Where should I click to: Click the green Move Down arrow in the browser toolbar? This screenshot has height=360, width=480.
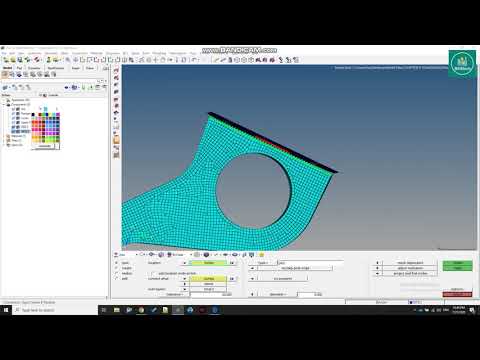(90, 87)
